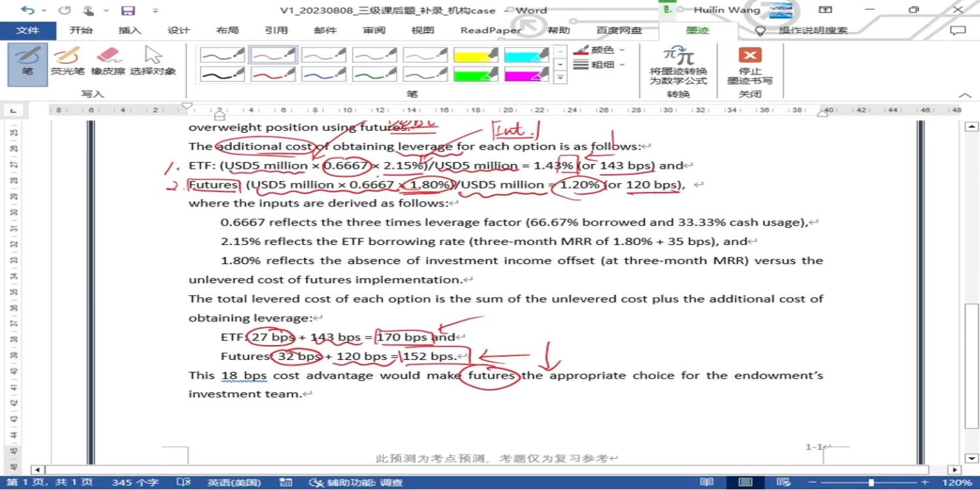Image resolution: width=980 pixels, height=490 pixels.
Task: Stop inking with 停止墨迹书写 button
Action: click(749, 66)
